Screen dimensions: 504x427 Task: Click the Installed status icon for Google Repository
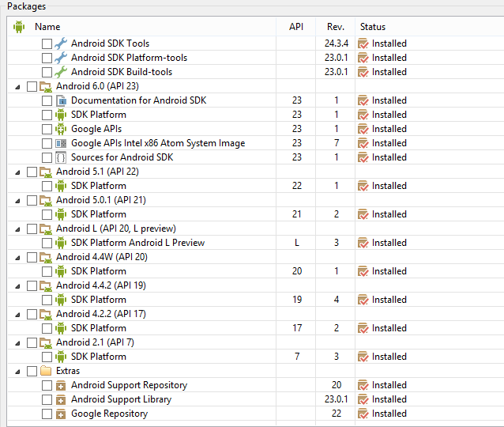click(363, 414)
